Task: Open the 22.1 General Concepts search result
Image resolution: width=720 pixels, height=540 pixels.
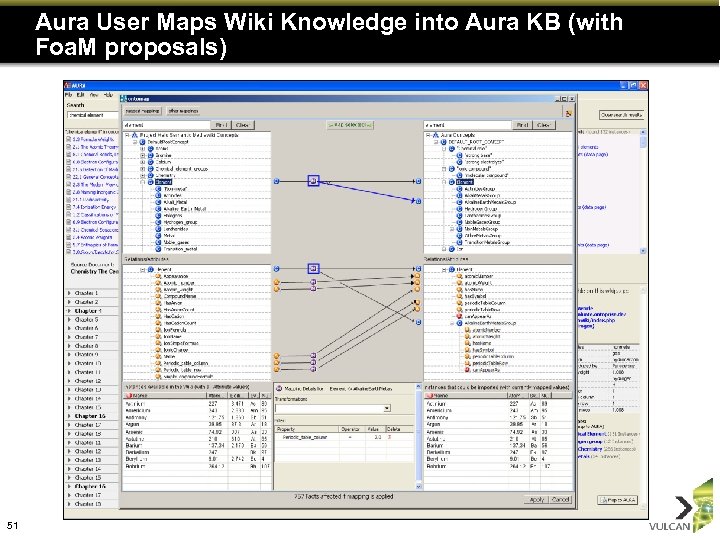Action: pyautogui.click(x=96, y=177)
